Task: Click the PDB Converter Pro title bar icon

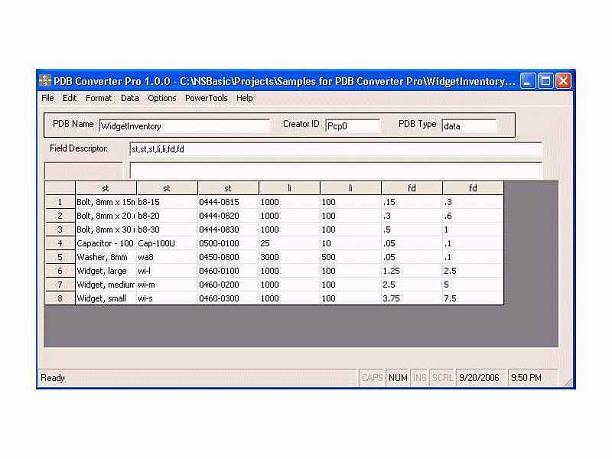Action: coord(45,81)
